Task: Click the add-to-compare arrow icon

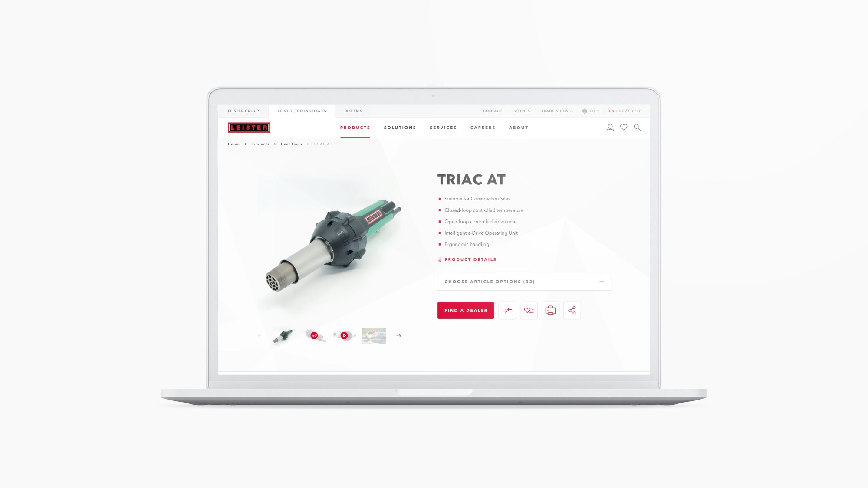Action: [507, 310]
